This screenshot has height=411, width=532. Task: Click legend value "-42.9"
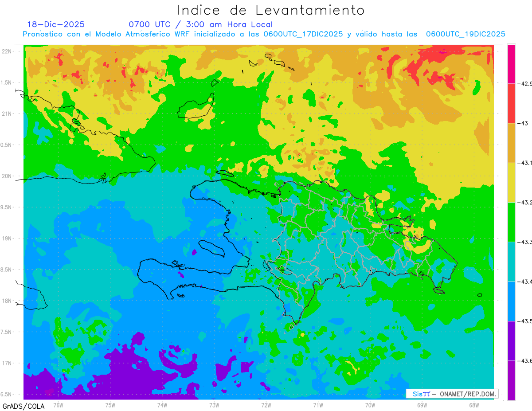(x=524, y=83)
